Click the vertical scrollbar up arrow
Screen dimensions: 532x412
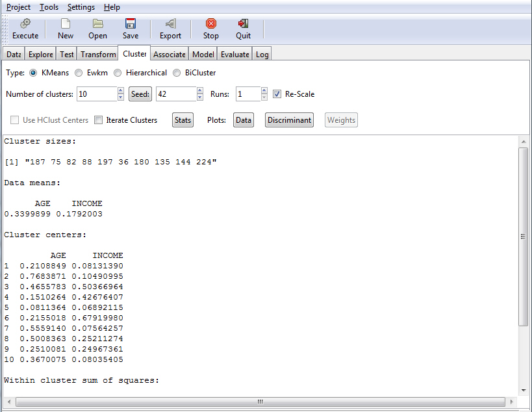click(x=523, y=142)
